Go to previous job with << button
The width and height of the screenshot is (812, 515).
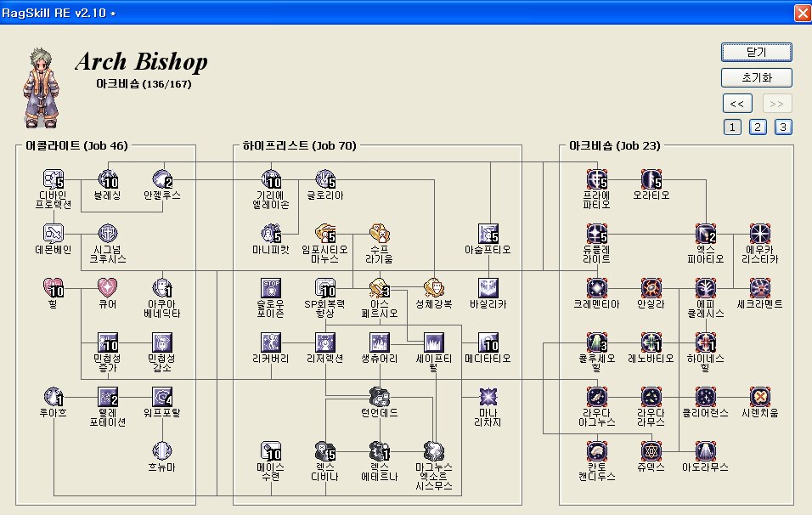737,104
